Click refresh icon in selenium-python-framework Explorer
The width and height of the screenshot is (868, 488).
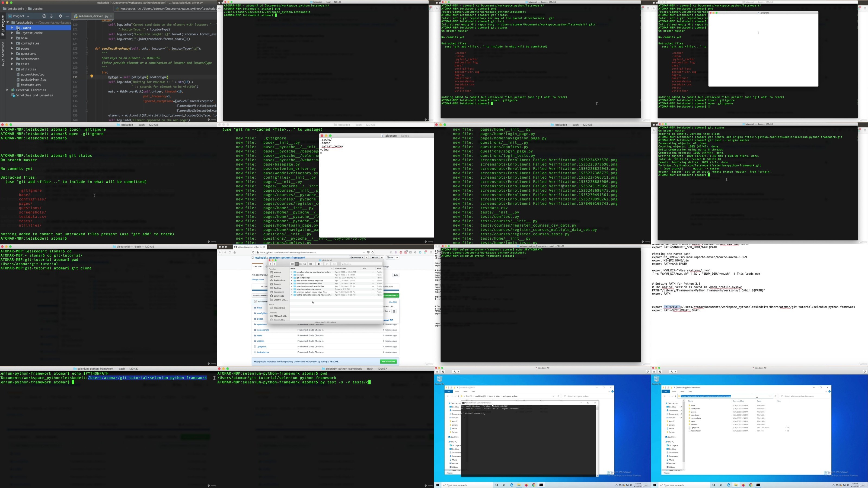pyautogui.click(x=775, y=396)
